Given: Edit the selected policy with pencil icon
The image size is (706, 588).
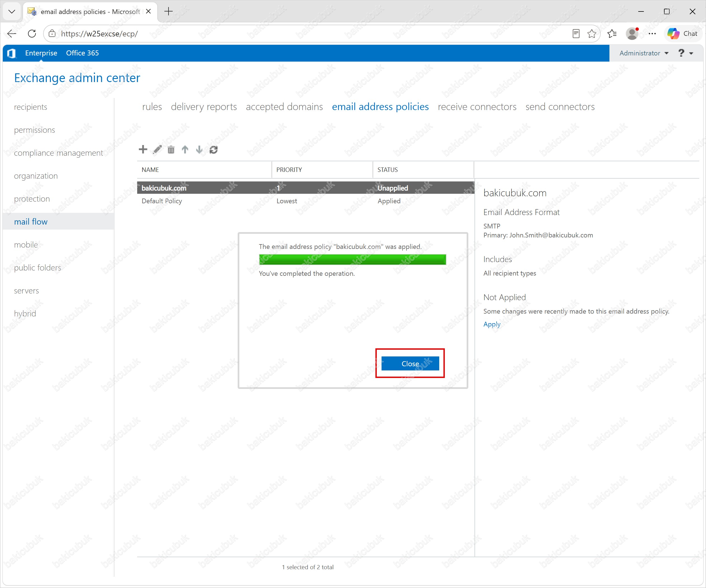Looking at the screenshot, I should [157, 149].
